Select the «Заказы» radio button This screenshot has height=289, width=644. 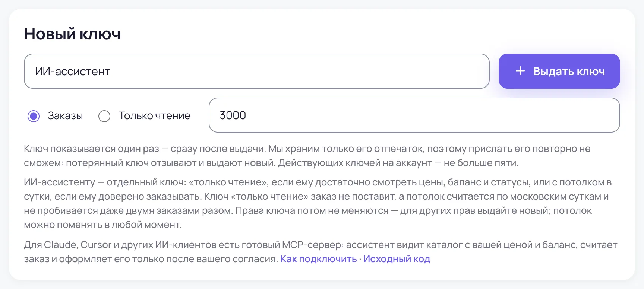tap(34, 116)
